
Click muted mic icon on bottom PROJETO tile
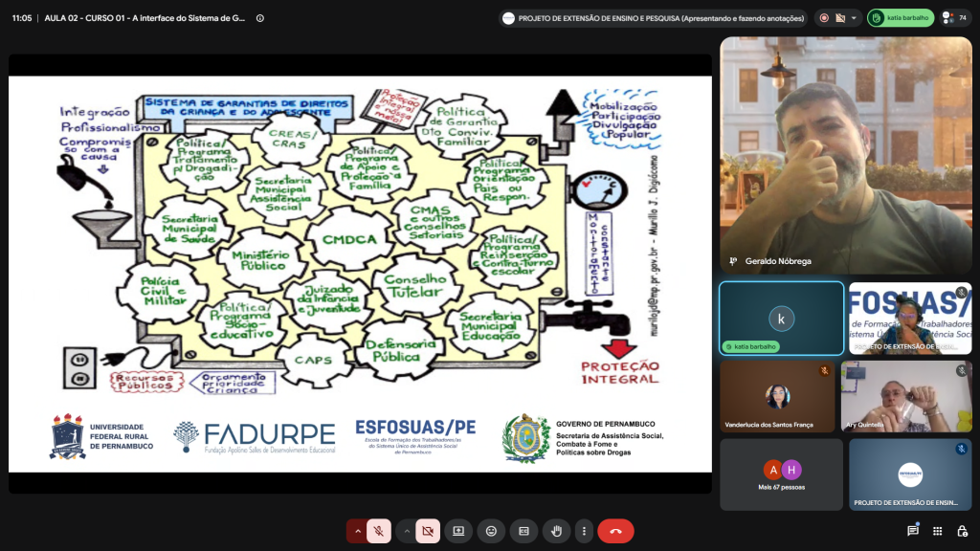pos(961,449)
